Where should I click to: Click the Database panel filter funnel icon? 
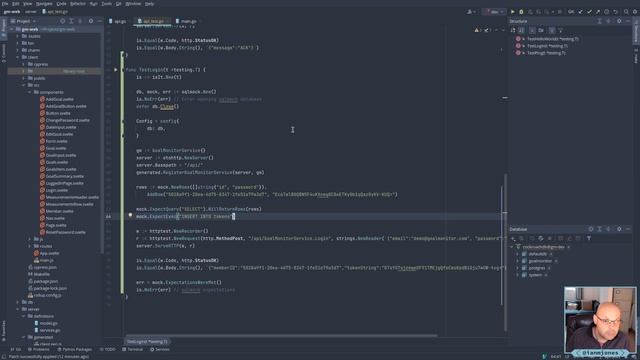pos(589,238)
